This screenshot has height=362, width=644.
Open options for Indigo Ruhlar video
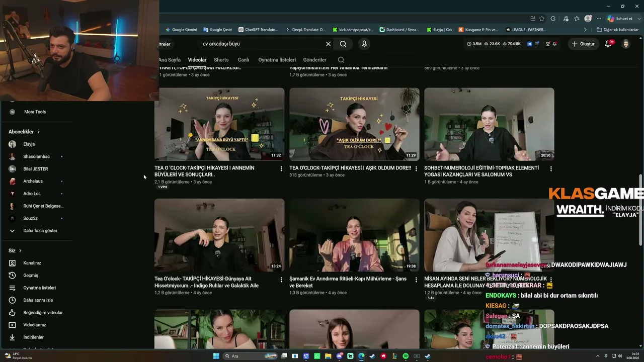[x=281, y=280]
